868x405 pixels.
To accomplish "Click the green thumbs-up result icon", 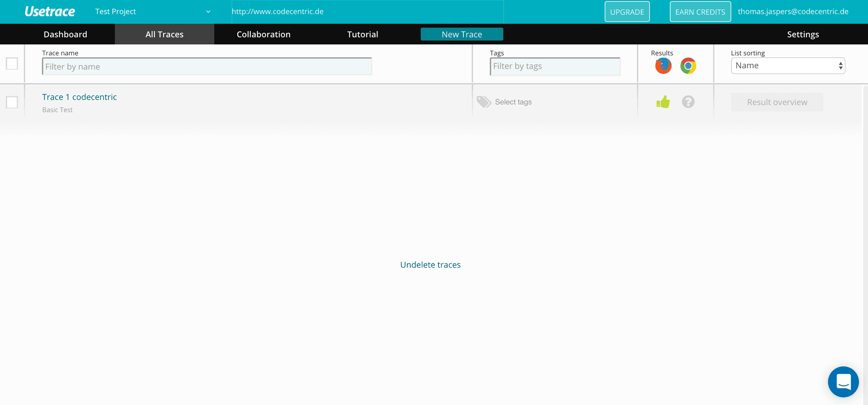I will point(663,102).
